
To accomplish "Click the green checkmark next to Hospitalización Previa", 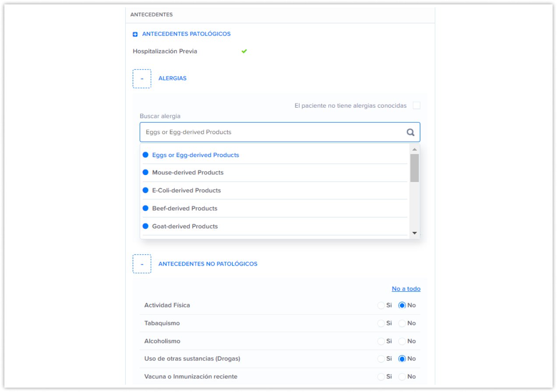I will tap(244, 51).
